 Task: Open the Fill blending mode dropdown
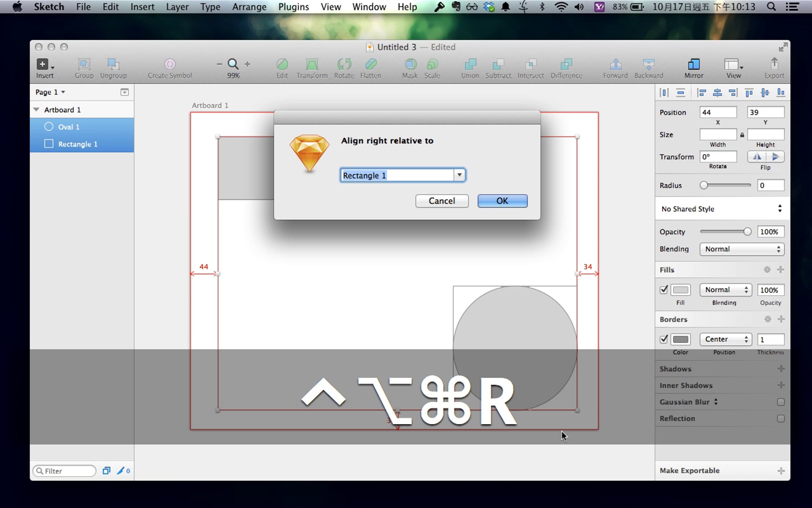pyautogui.click(x=726, y=290)
